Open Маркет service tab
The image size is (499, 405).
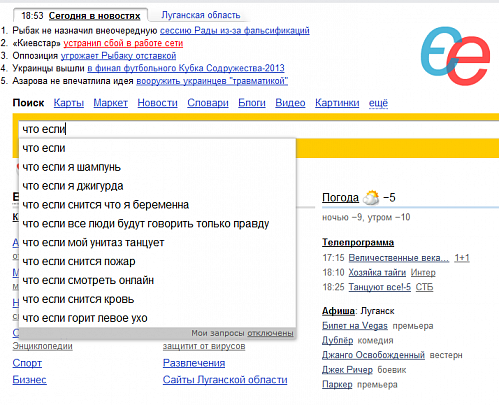pos(110,103)
